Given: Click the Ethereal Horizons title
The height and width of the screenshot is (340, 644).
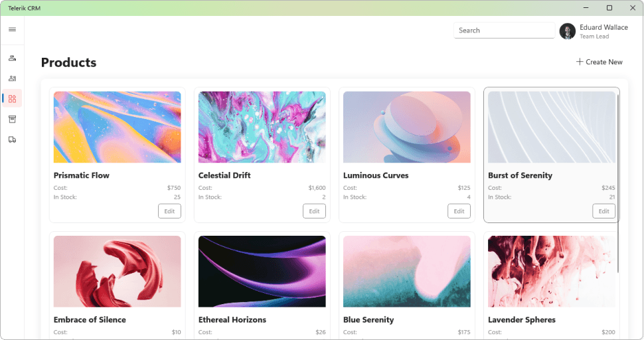Looking at the screenshot, I should [232, 319].
